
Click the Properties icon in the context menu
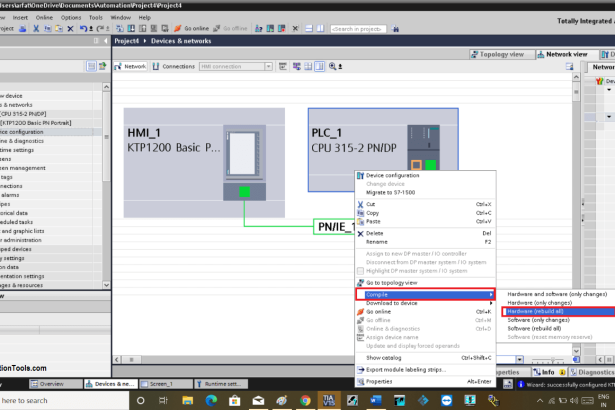click(359, 381)
